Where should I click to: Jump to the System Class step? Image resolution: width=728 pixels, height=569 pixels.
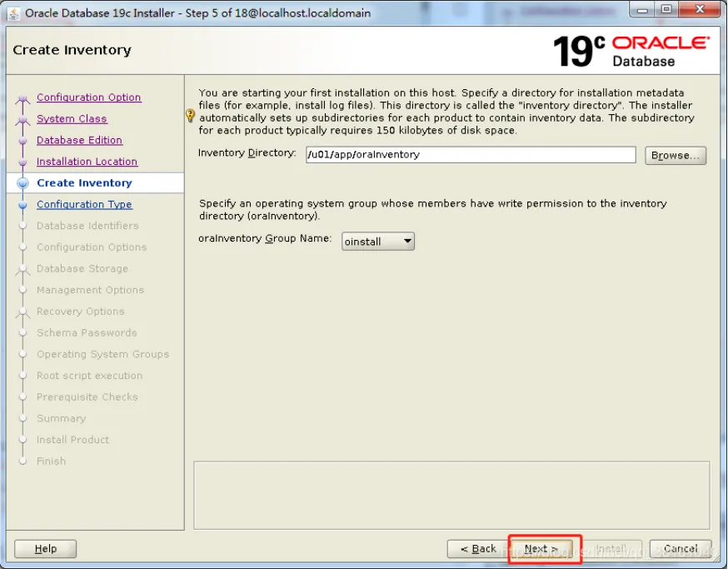72,118
